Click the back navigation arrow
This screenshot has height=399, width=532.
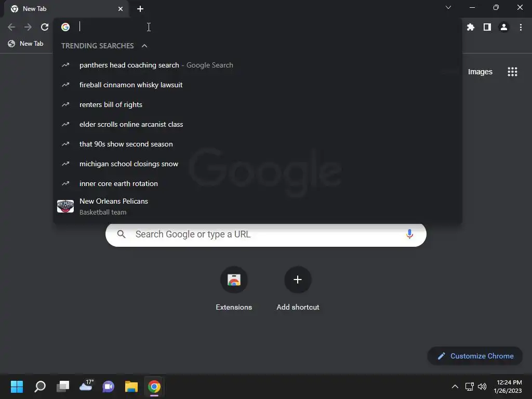tap(11, 27)
